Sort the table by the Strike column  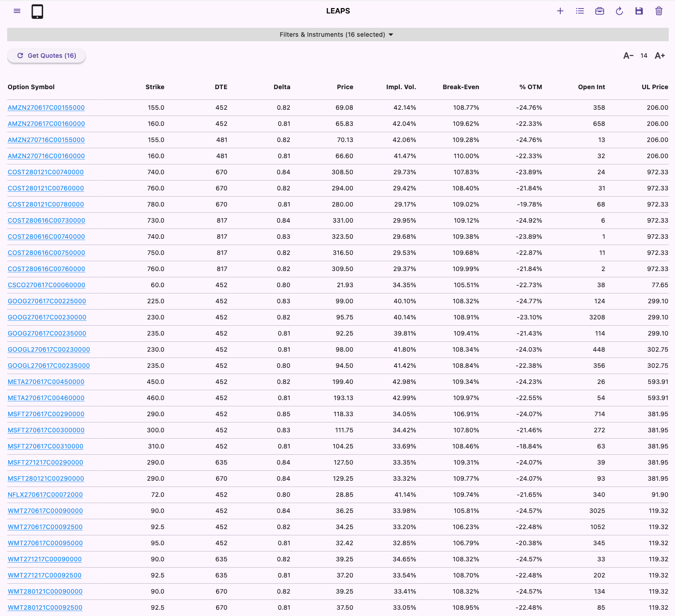(x=155, y=87)
